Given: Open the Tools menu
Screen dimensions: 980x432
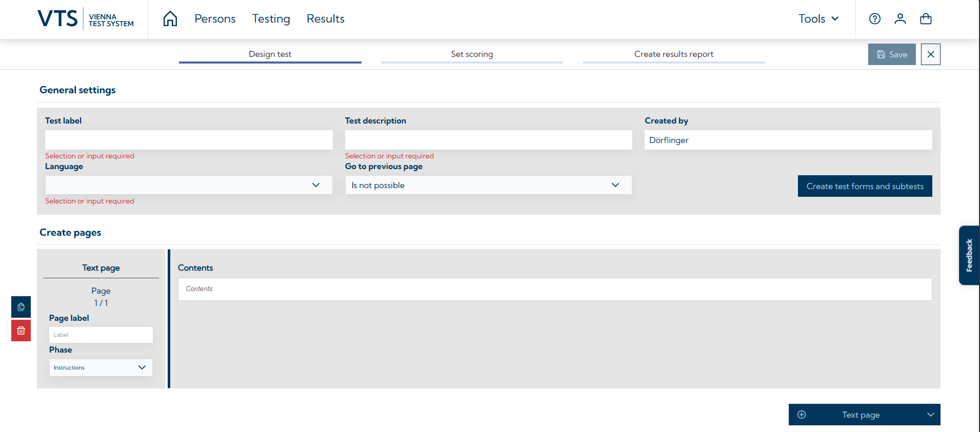Looking at the screenshot, I should (x=818, y=19).
